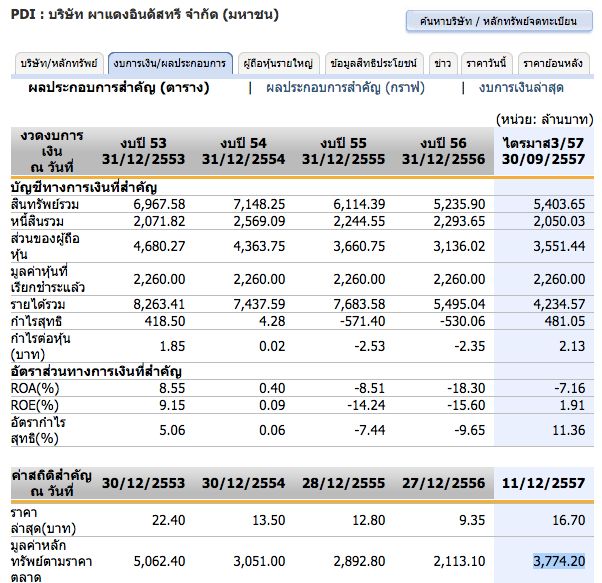Click the ROA(%) row label
This screenshot has width=602, height=583.
(35, 388)
